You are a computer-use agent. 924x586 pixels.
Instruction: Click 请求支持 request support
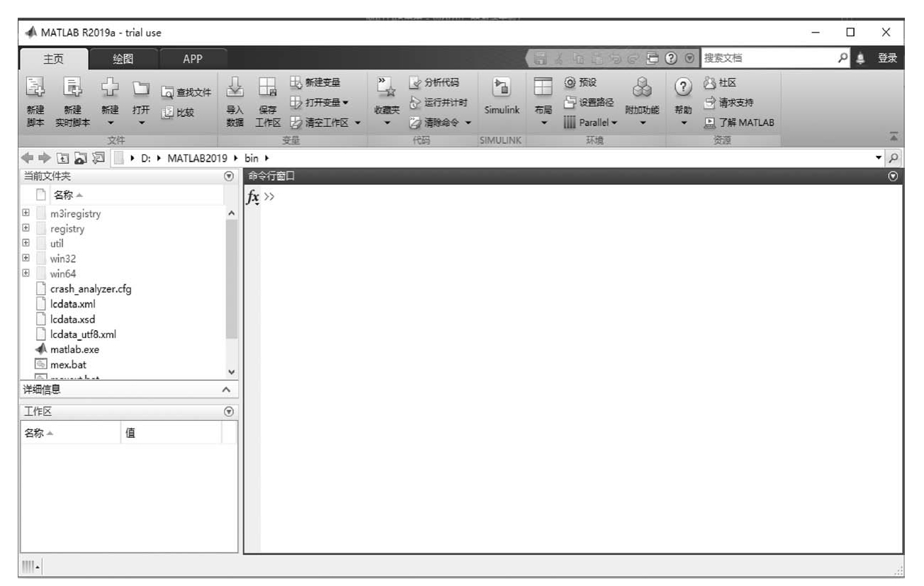[x=729, y=102]
